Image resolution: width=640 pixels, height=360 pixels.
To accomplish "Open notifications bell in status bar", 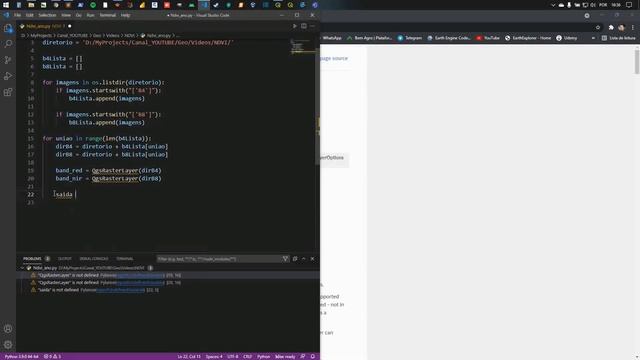I will tap(313, 356).
